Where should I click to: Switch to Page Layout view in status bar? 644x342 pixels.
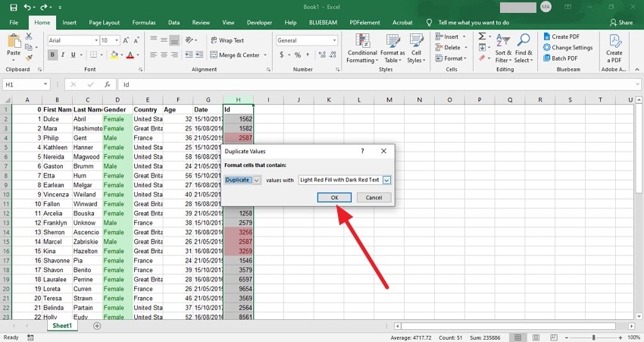point(536,337)
